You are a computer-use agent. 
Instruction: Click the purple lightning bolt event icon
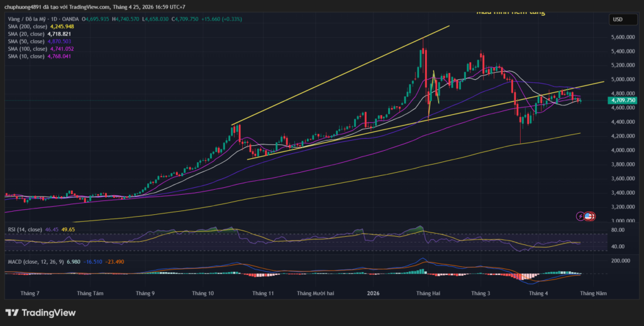(580, 216)
